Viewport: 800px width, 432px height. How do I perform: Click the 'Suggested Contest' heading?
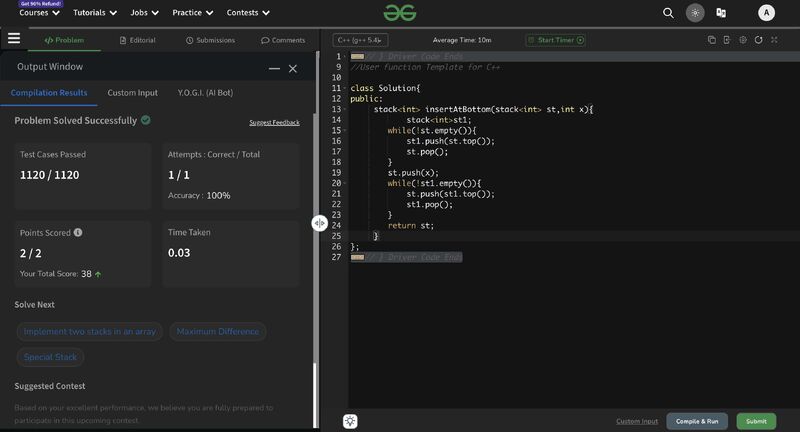tap(50, 386)
